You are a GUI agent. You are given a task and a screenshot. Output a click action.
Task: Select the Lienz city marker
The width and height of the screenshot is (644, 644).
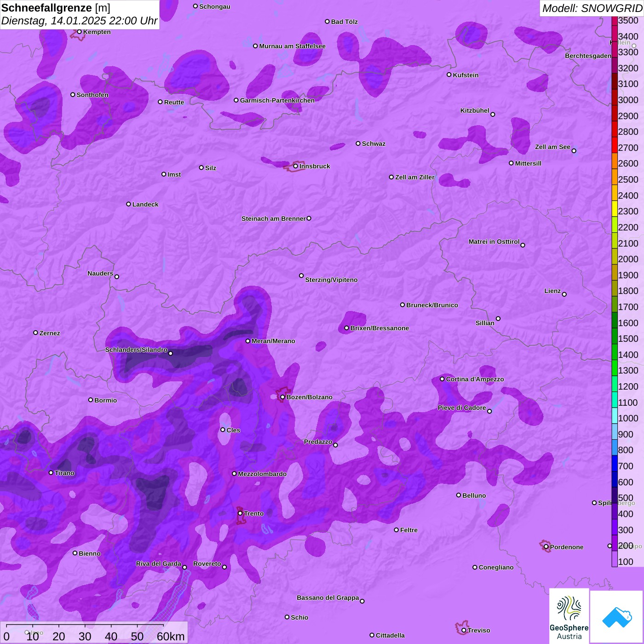pyautogui.click(x=564, y=294)
